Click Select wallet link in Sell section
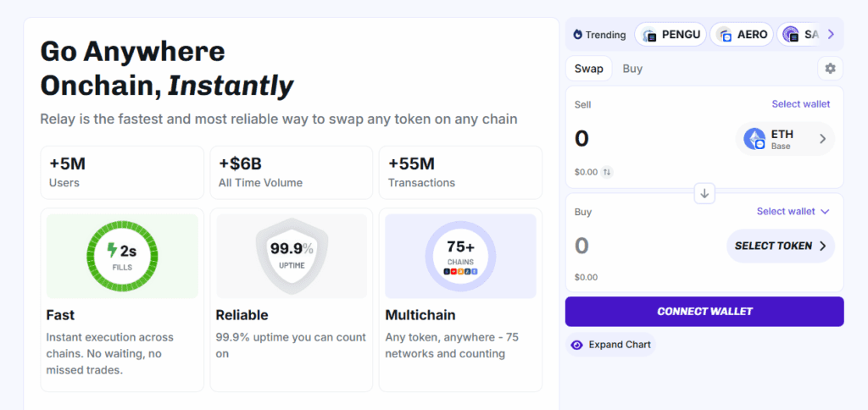Image resolution: width=868 pixels, height=410 pixels. click(800, 104)
